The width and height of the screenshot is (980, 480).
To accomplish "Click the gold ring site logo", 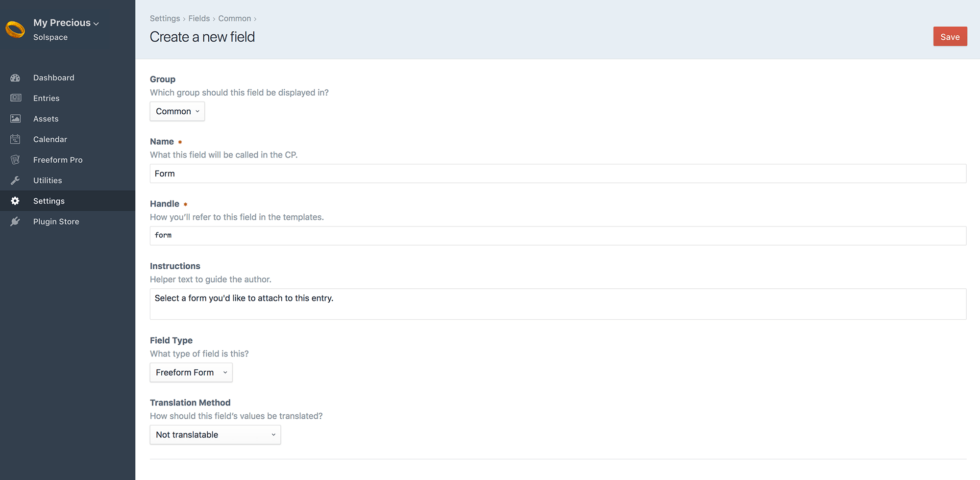I will pos(15,29).
